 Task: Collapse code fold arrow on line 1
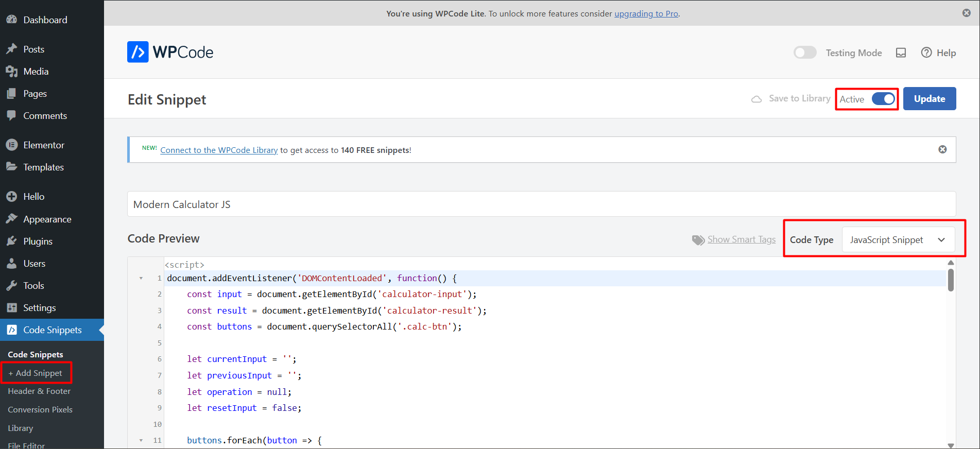[141, 278]
